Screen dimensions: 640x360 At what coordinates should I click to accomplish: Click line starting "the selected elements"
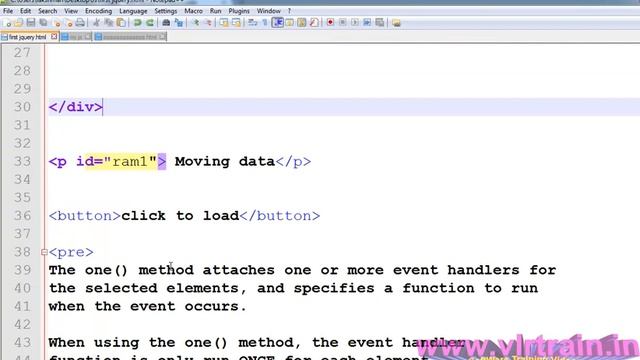293,289
